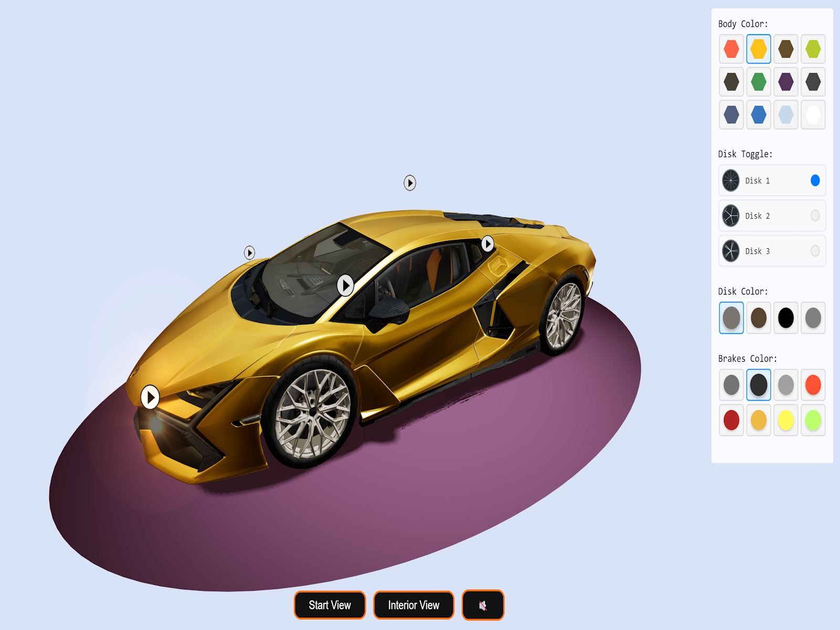Click the Disk 3 wheel thumbnail
This screenshot has width=840, height=630.
[x=731, y=251]
